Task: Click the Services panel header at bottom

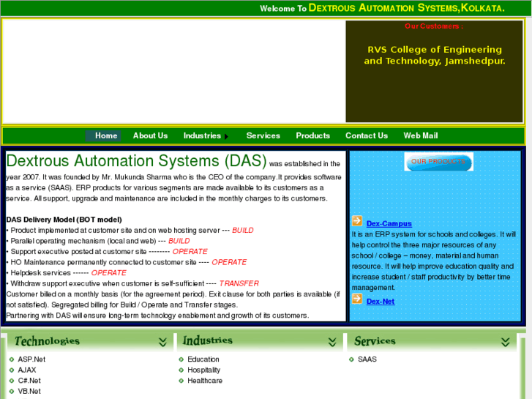Action: coord(432,342)
